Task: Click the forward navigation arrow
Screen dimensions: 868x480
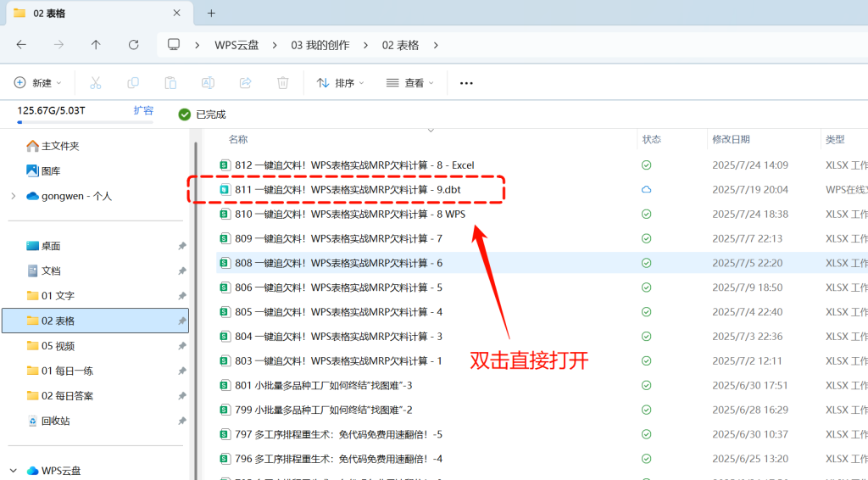Action: [58, 45]
